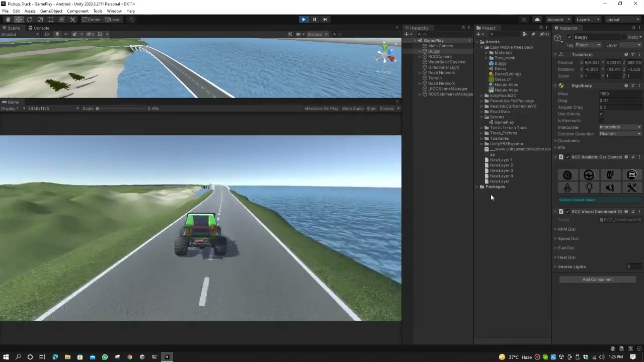Toggle Static checkbox for Buggy
644x362 pixels.
624,37
